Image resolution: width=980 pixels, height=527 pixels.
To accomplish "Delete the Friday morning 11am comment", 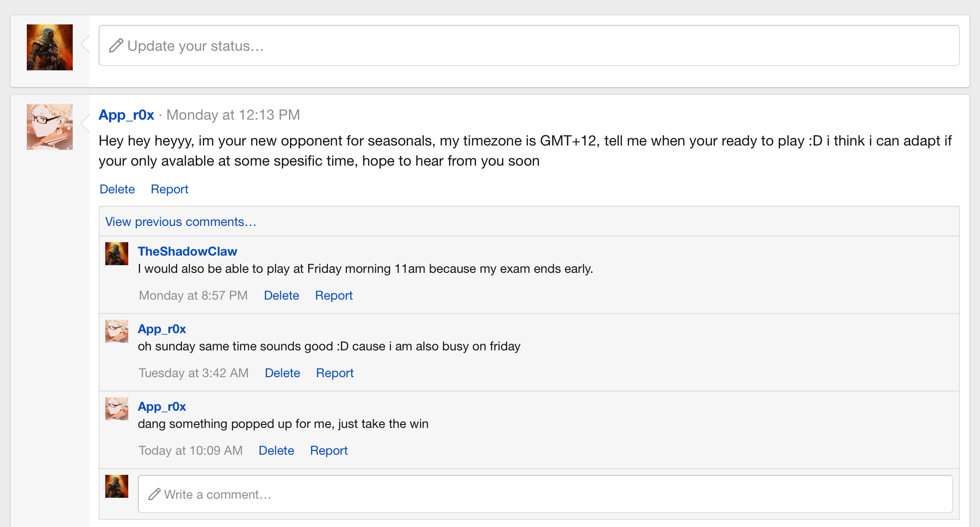I will 281,295.
